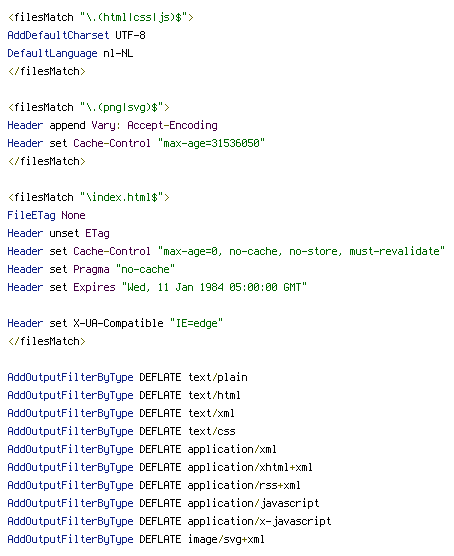Image resolution: width=454 pixels, height=556 pixels.
Task: Click application/xhtml+xml MIME type
Action: 250,467
